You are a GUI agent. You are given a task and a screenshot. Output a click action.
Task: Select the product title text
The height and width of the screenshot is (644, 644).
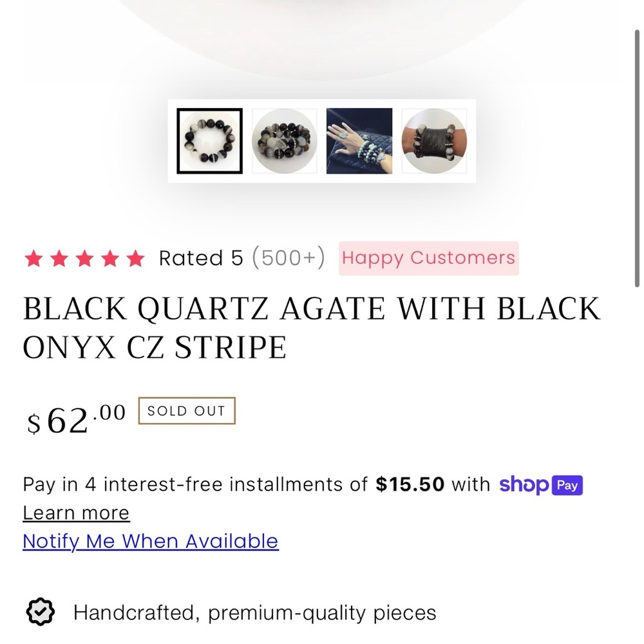tap(312, 327)
